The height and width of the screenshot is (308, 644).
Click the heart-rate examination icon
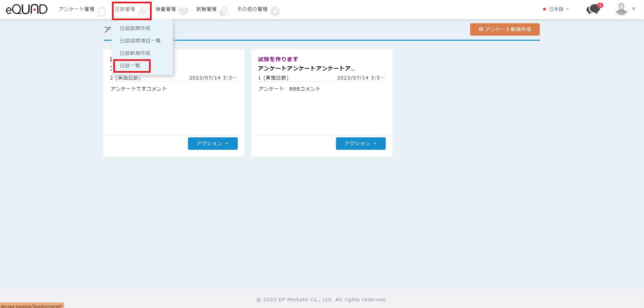click(x=184, y=11)
